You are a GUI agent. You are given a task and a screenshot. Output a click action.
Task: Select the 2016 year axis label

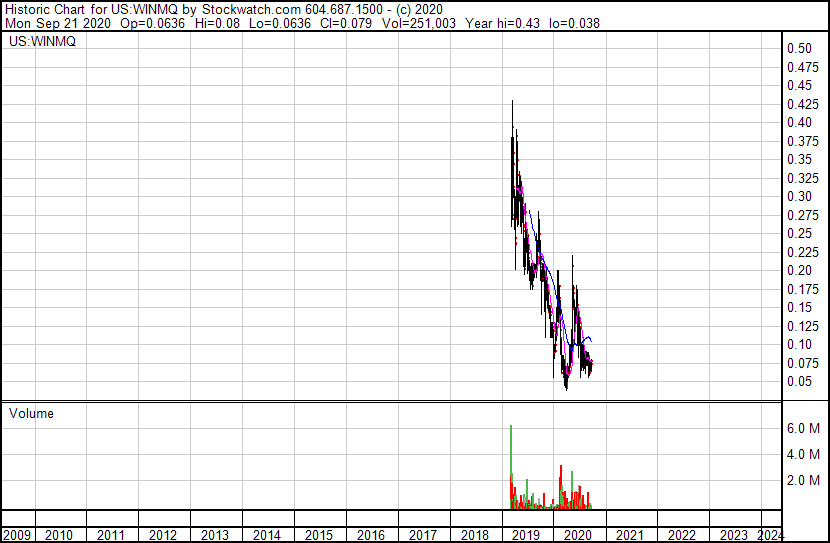371,535
